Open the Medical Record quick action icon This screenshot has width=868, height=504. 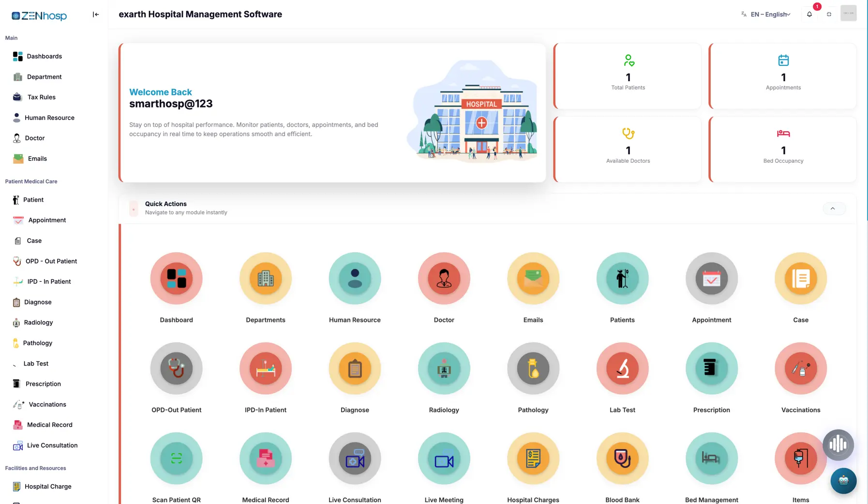(x=266, y=458)
